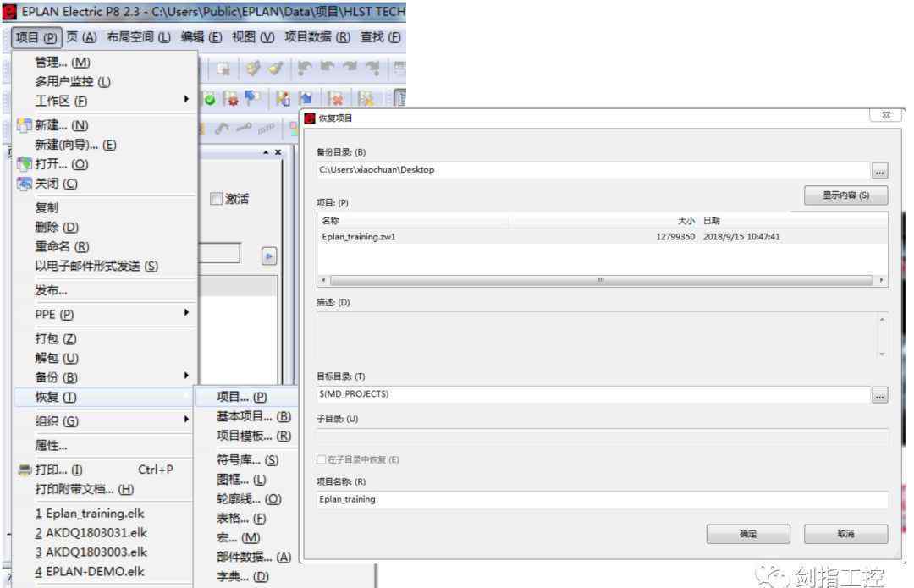The height and width of the screenshot is (588, 914).
Task: Open the 项目数据 menu
Action: 317,36
